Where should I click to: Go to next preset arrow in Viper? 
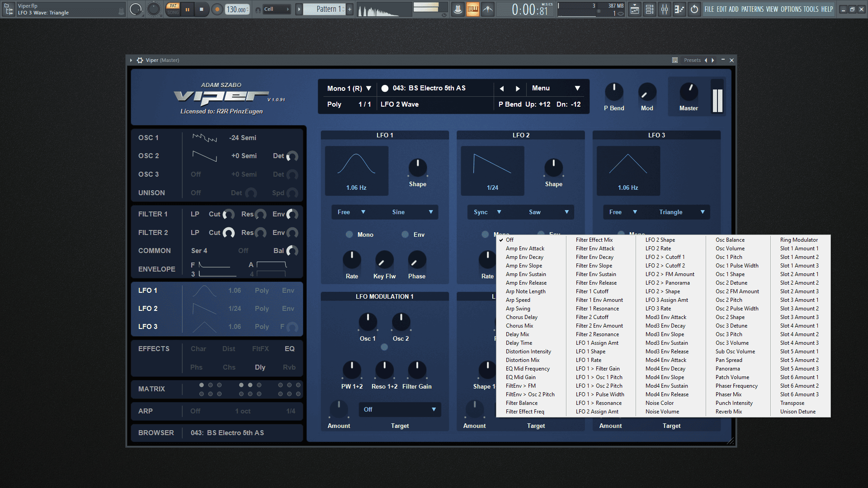518,89
